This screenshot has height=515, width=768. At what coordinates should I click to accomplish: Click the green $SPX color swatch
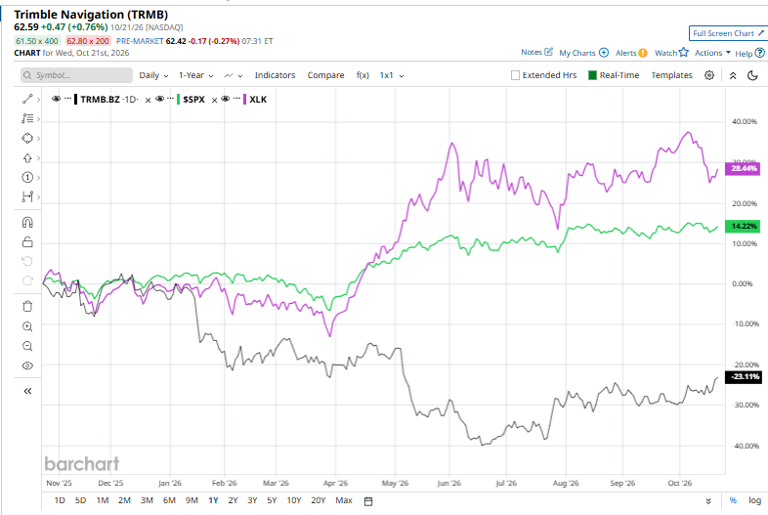[x=179, y=99]
